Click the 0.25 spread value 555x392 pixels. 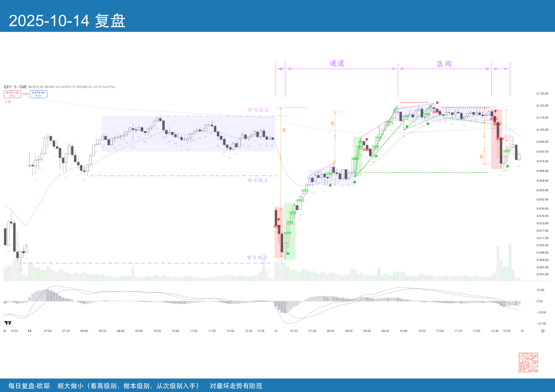[x=25, y=94]
